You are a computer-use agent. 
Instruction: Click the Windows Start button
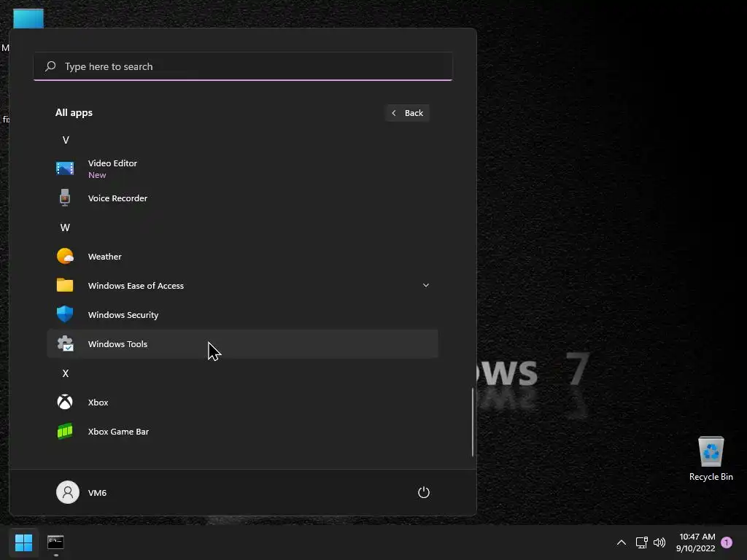pyautogui.click(x=23, y=542)
